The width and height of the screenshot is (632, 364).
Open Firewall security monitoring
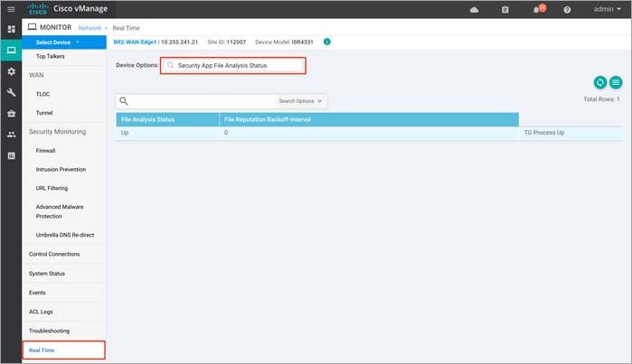45,151
